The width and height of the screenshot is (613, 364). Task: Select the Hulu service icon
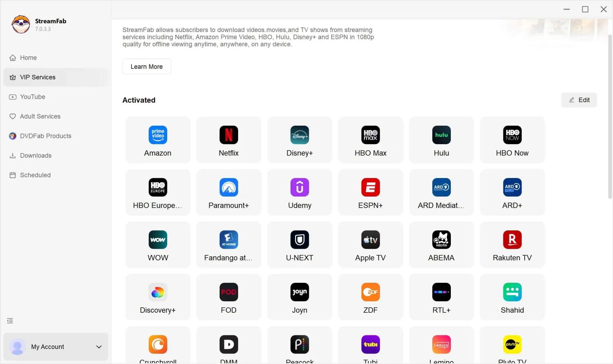pos(441,135)
